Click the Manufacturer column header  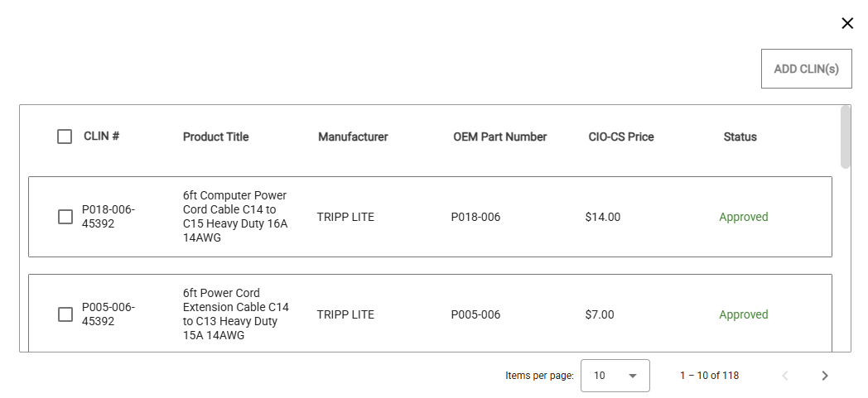[353, 137]
